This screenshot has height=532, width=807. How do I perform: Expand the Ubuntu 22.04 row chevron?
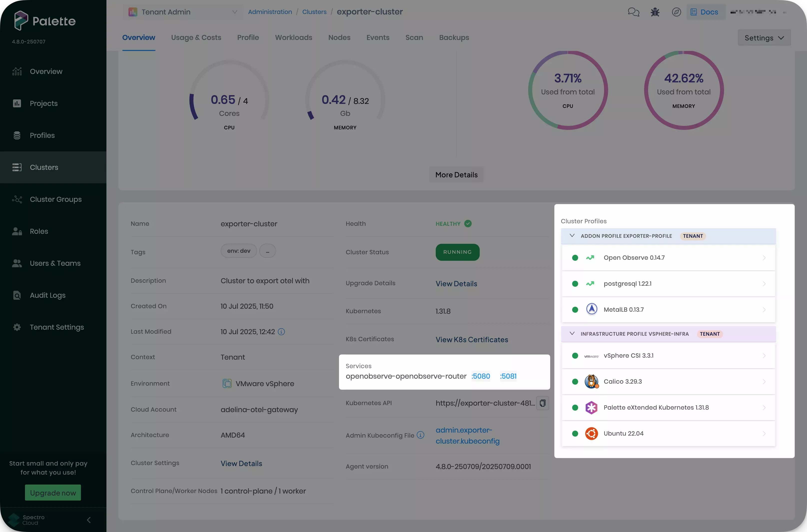764,434
